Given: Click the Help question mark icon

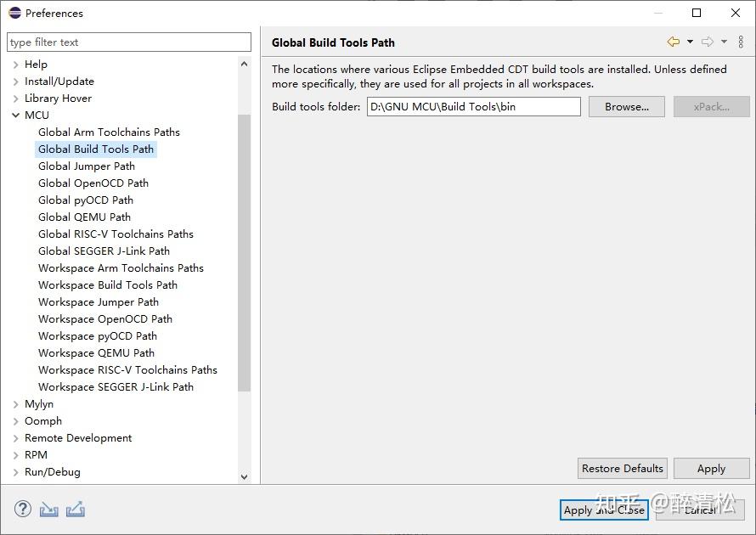Looking at the screenshot, I should point(22,510).
